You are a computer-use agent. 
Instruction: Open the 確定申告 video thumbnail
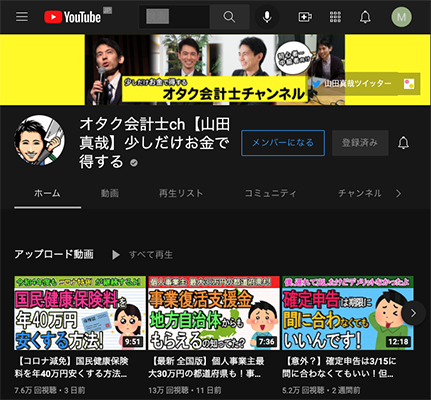(348, 313)
